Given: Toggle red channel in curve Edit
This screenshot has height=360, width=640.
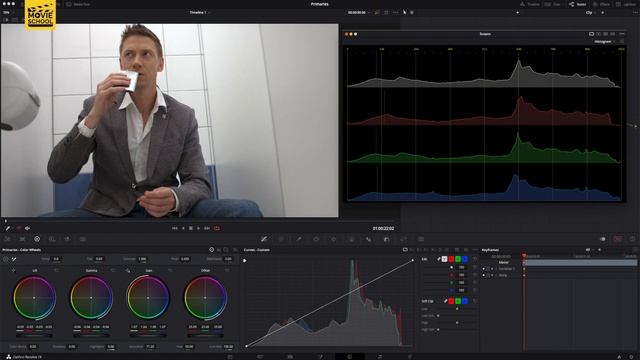Looking at the screenshot, I should 451,259.
